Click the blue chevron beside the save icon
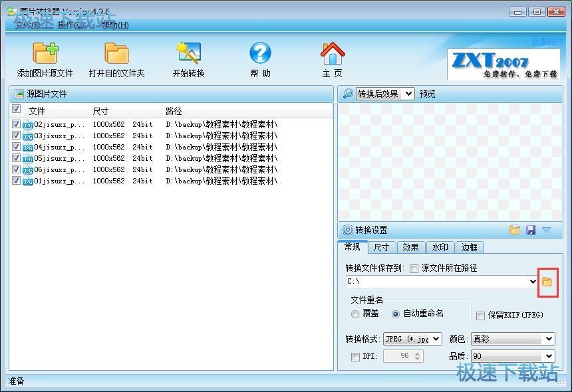The height and width of the screenshot is (392, 572). (x=547, y=229)
